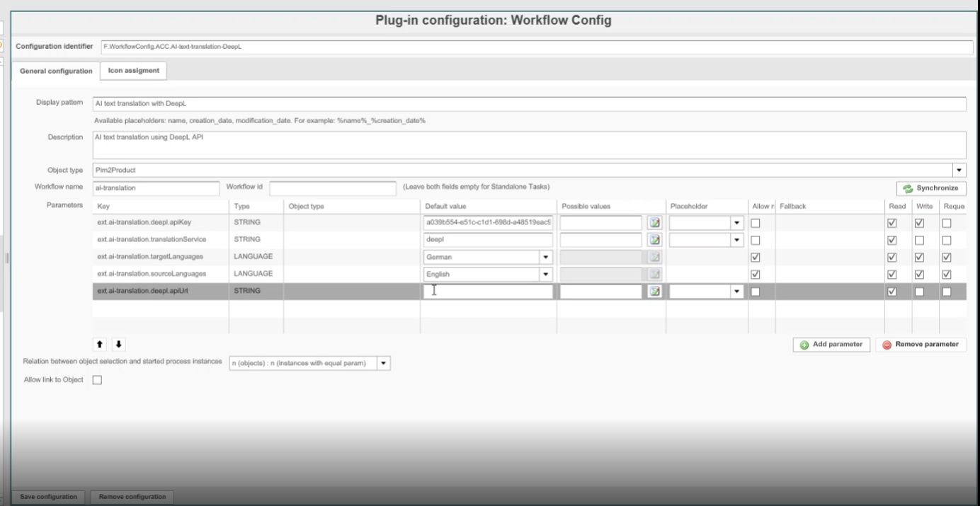The image size is (980, 506).
Task: Click Save configuration button
Action: tap(48, 497)
